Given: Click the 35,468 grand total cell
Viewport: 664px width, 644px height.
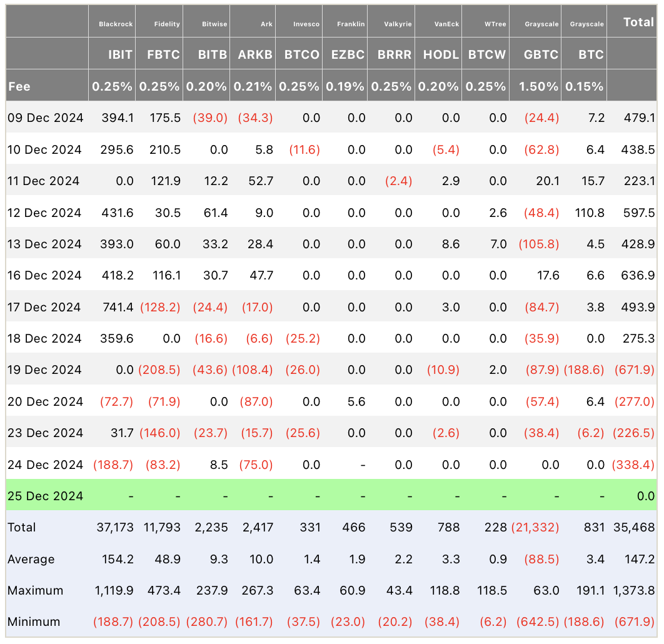Looking at the screenshot, I should pos(634,528).
